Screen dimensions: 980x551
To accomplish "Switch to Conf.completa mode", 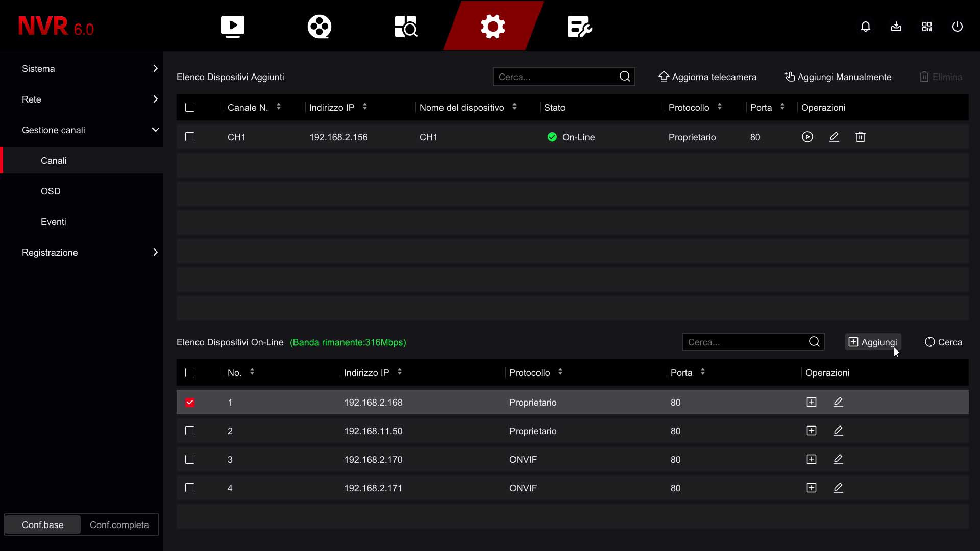I will (119, 525).
